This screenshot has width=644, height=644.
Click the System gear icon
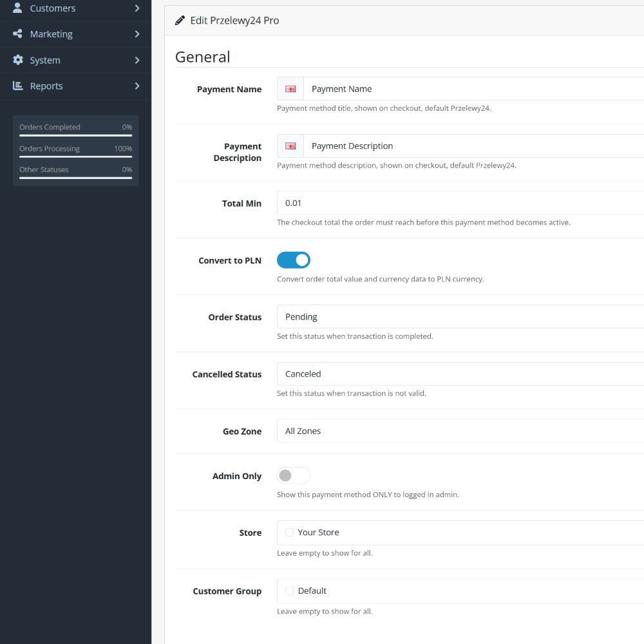click(x=17, y=60)
